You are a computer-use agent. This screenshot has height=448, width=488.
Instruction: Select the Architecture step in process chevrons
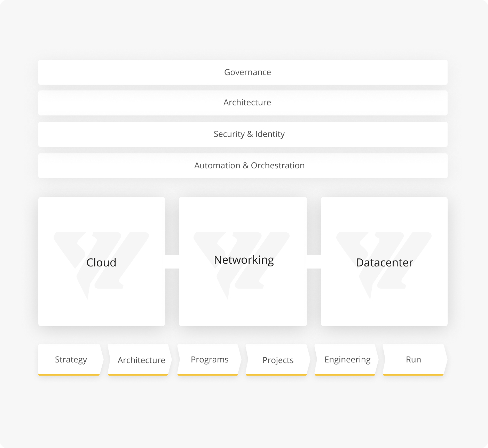coord(140,360)
